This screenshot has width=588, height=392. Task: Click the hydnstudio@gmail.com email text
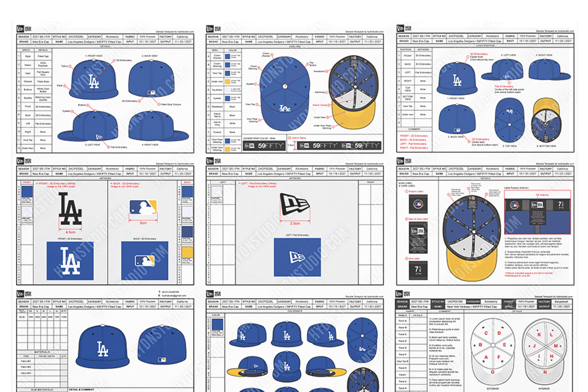172,296
